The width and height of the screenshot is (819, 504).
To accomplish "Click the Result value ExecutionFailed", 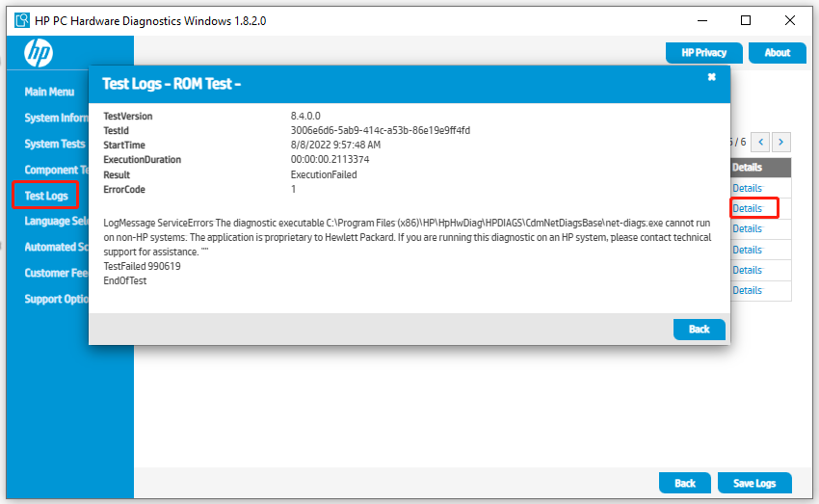I will coord(324,175).
